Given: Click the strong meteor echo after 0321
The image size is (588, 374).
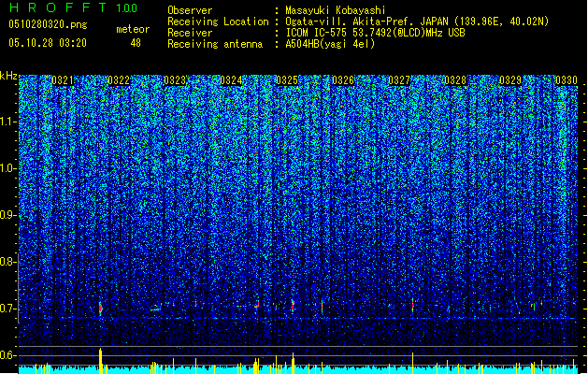Looking at the screenshot, I should (101, 309).
